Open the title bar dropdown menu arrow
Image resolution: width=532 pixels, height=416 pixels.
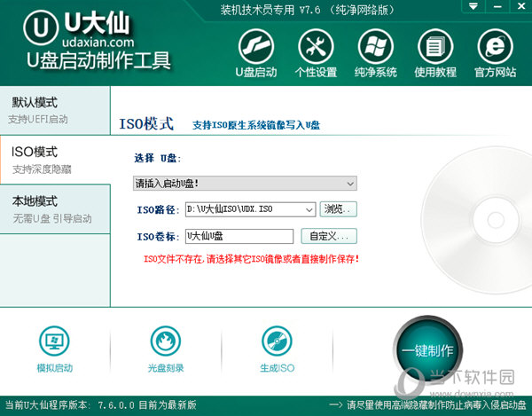point(473,6)
